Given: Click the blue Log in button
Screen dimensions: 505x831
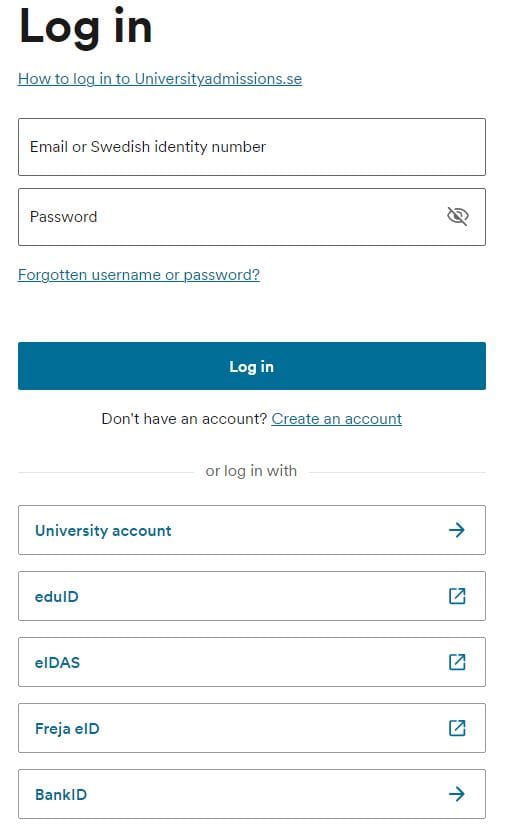Looking at the screenshot, I should pos(252,366).
